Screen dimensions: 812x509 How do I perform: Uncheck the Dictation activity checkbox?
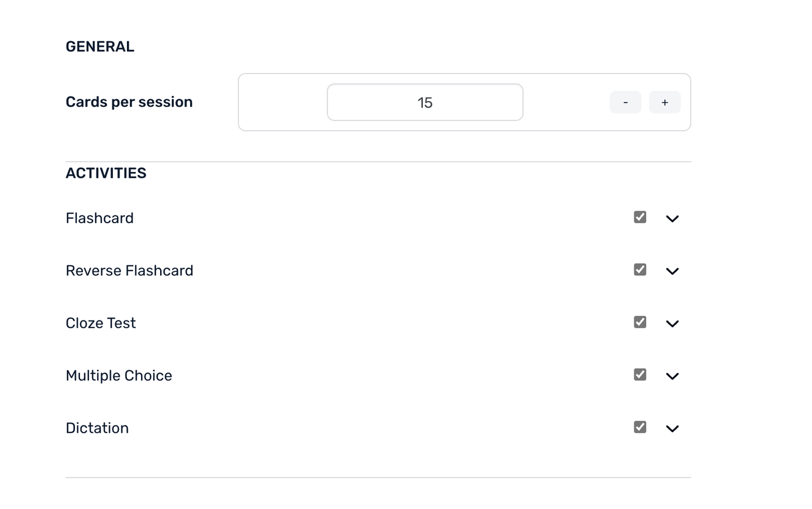[x=639, y=427]
